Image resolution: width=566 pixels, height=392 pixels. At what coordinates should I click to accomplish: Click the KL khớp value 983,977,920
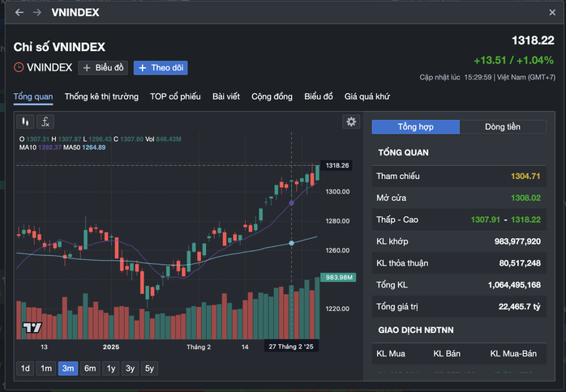tap(517, 241)
